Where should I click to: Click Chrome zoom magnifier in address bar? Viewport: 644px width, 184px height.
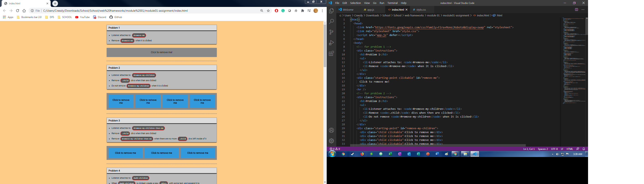[262, 11]
